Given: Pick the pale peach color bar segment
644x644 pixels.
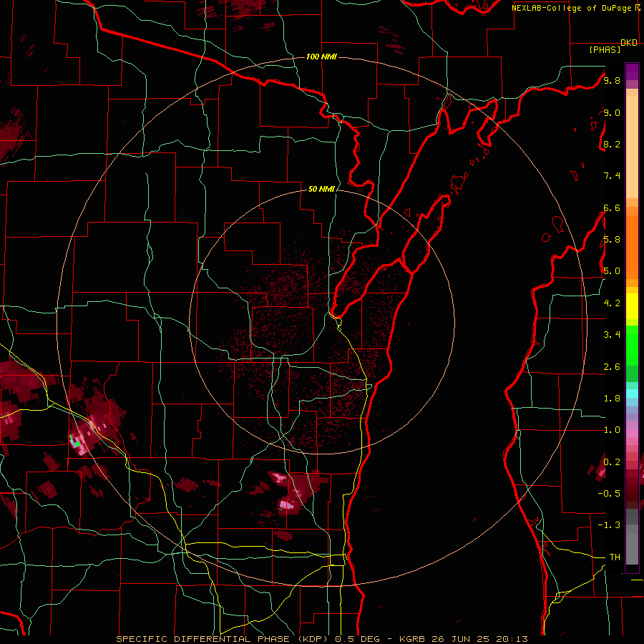Looking at the screenshot, I should pyautogui.click(x=632, y=147).
